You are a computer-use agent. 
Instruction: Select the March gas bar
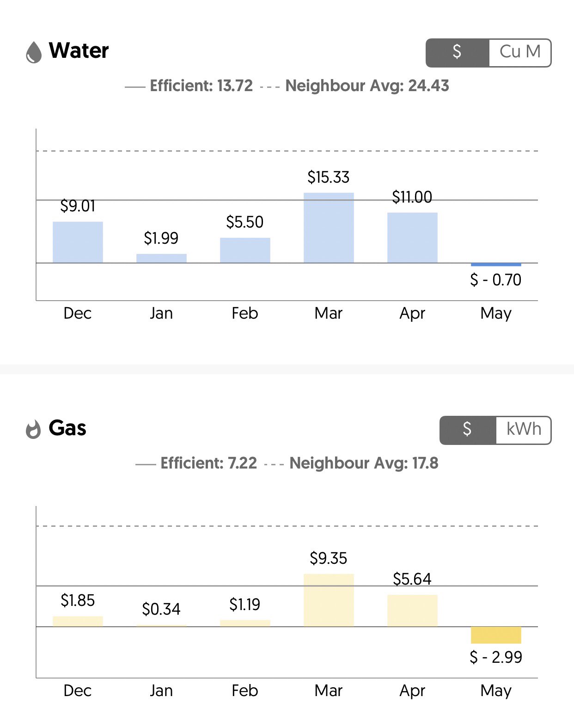tap(329, 600)
